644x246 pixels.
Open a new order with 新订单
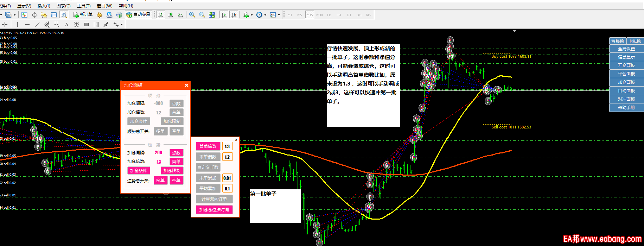click(x=83, y=14)
